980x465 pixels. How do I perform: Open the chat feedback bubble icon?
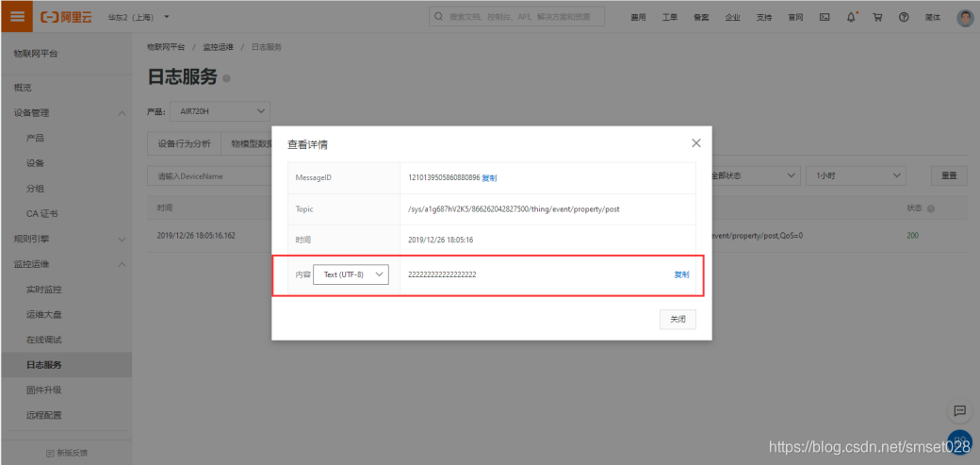click(959, 410)
